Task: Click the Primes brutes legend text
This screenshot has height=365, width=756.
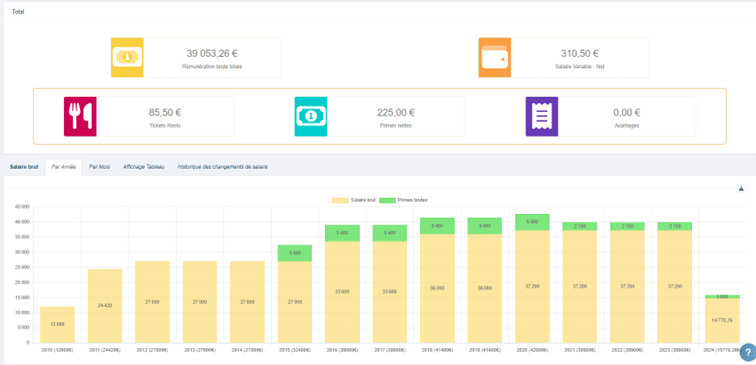Action: click(413, 200)
